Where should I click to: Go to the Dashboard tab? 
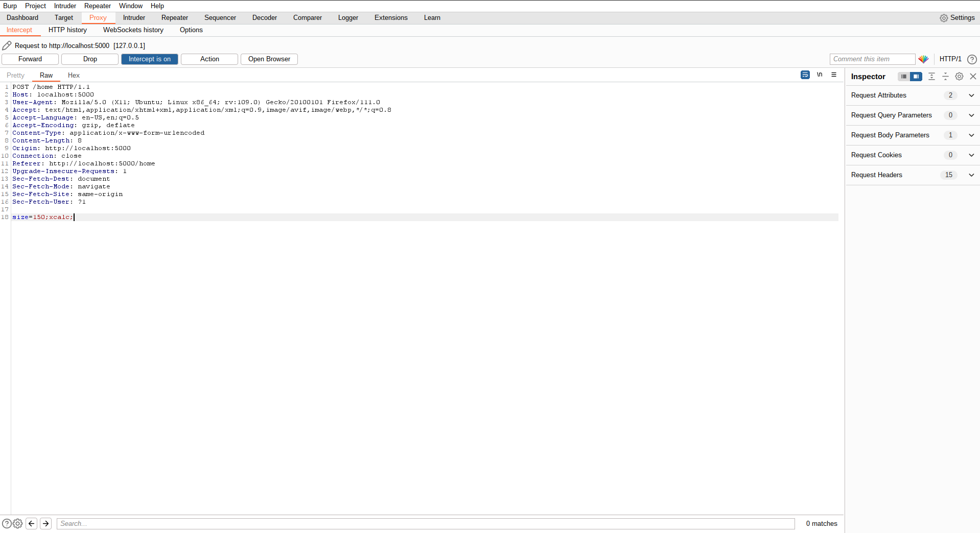[x=22, y=18]
